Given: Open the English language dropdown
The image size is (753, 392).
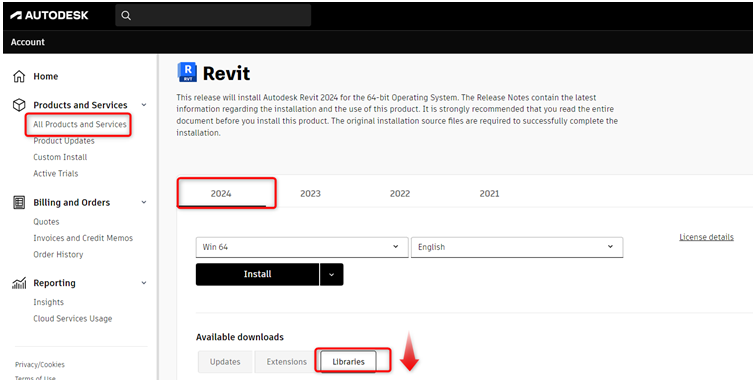Looking at the screenshot, I should (517, 247).
